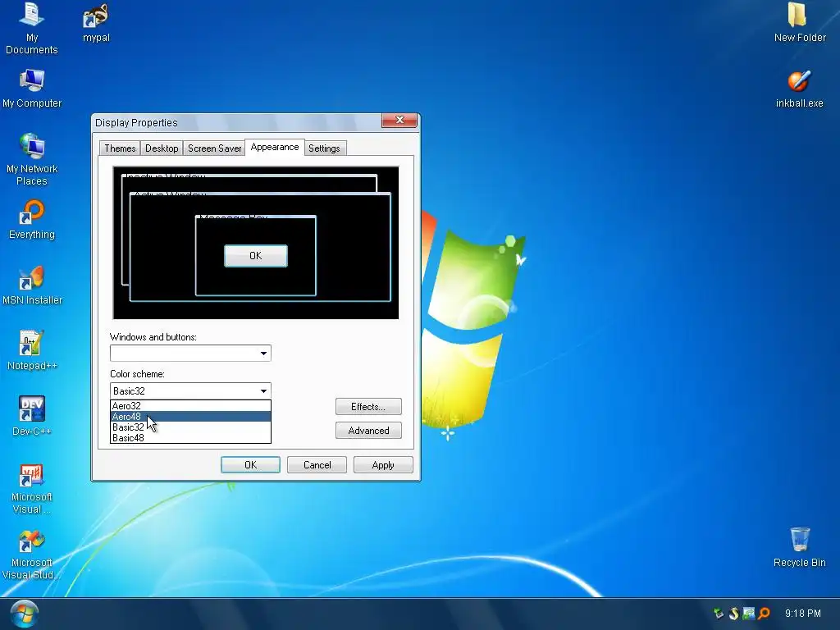840x630 pixels.
Task: Select the Appearance tab
Action: tap(275, 148)
